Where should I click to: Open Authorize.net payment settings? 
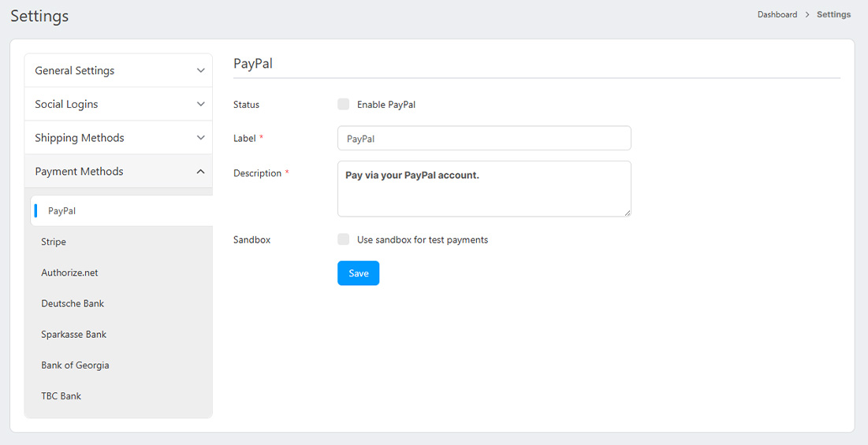(69, 273)
